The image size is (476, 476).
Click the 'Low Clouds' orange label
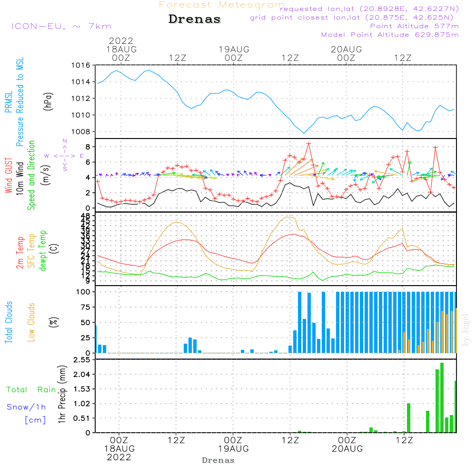click(31, 322)
